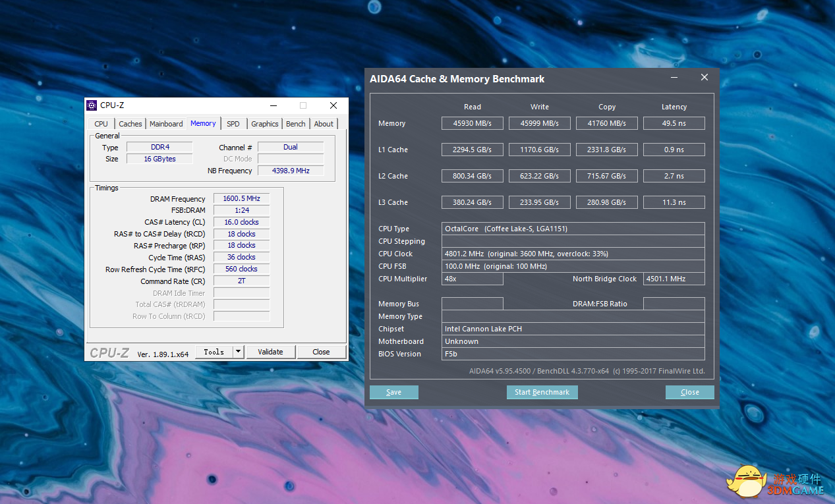Click the empty Memory Type field in AIDA64
This screenshot has width=835, height=504.
coord(573,316)
